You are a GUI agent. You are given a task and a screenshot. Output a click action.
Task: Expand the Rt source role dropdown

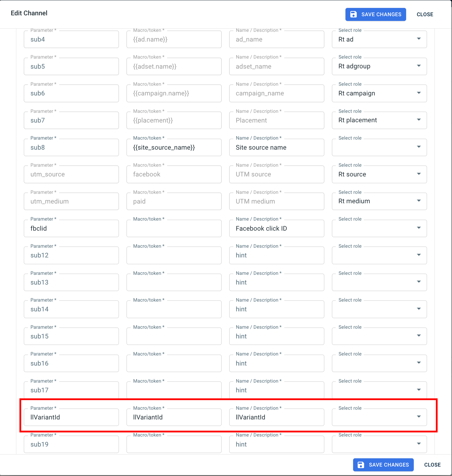(x=379, y=174)
